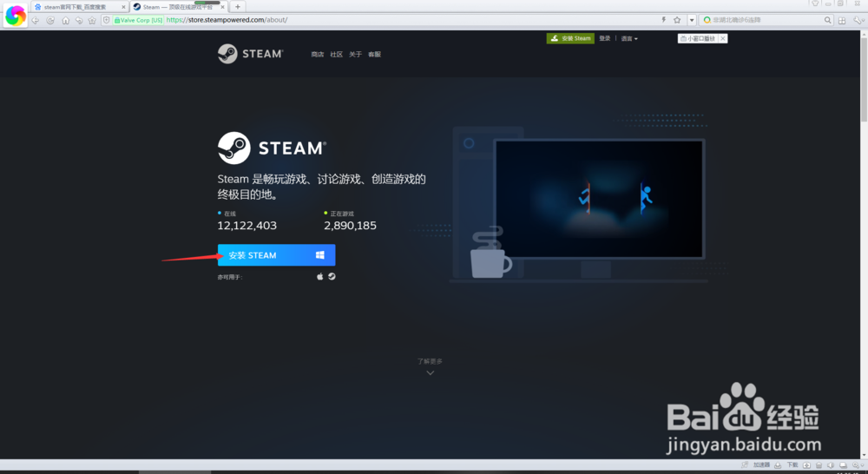Click the 下载 downloads status item

coord(792,465)
